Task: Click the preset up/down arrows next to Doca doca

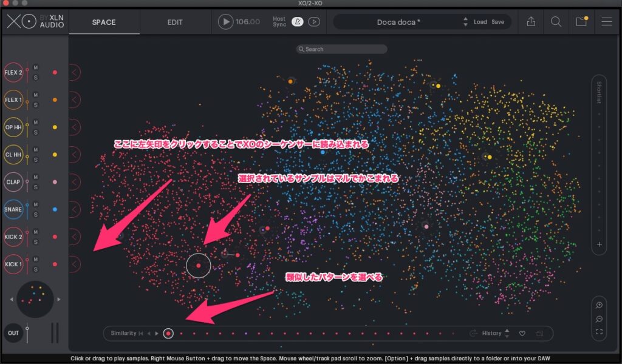Action: click(x=465, y=22)
